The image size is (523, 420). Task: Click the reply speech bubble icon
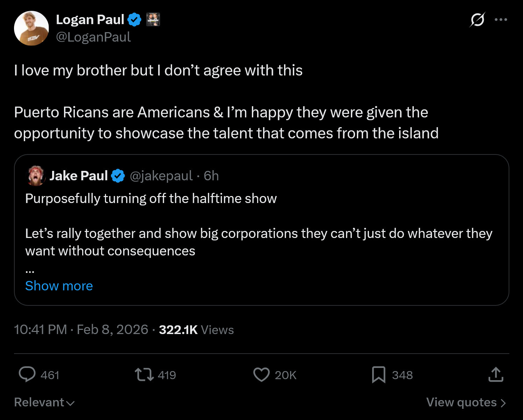tap(27, 375)
